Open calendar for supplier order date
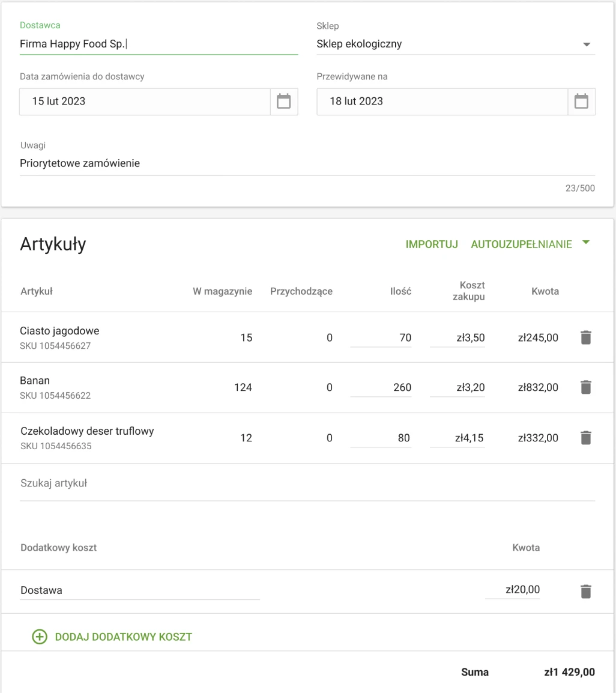 (x=283, y=101)
